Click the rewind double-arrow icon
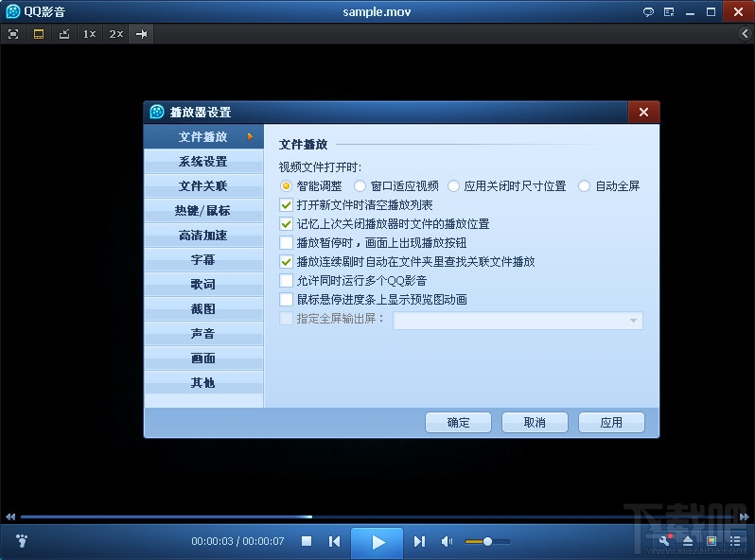Viewport: 755px width, 560px height. [10, 516]
